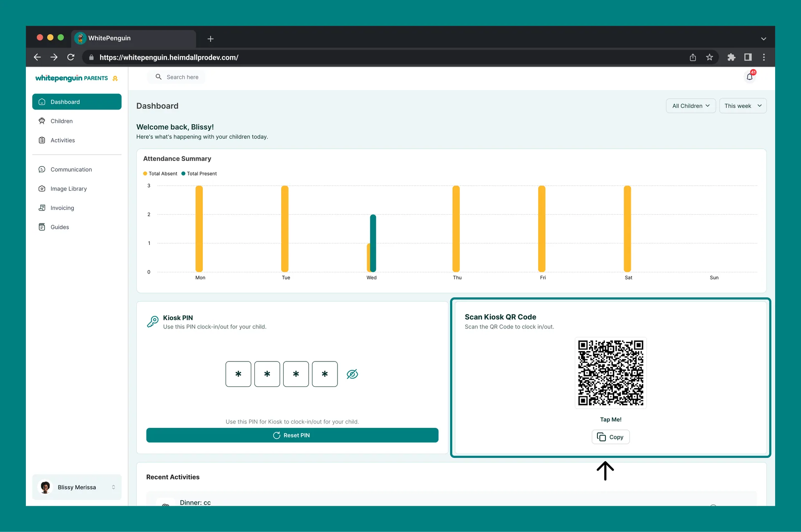Click the Invoicing receipt icon
801x532 pixels.
(x=42, y=208)
